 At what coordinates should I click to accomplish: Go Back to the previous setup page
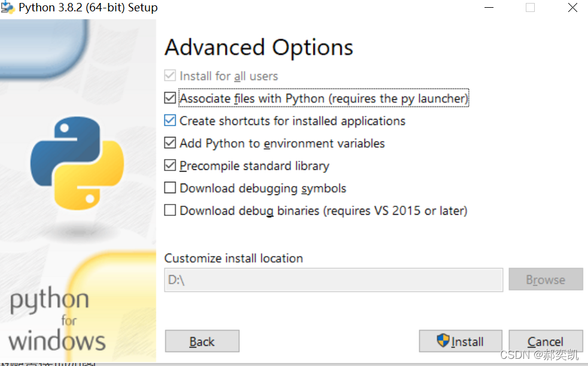[x=202, y=341]
